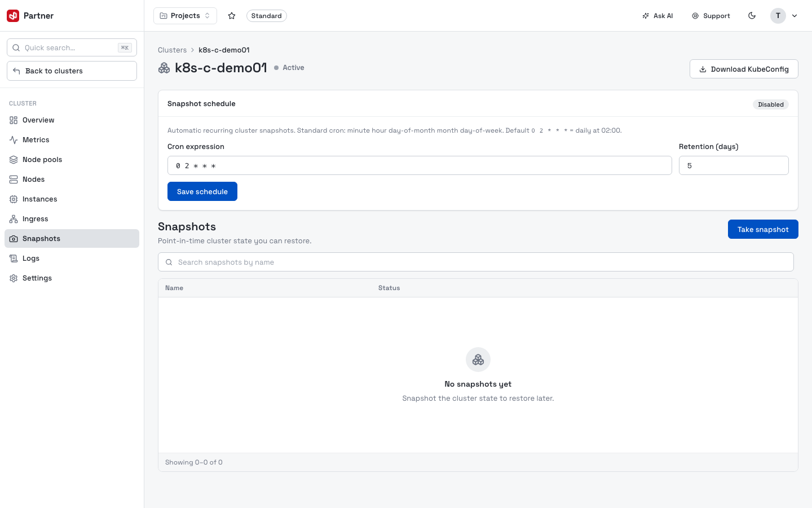Click the Projects folder icon
This screenshot has width=812, height=508.
tap(164, 16)
